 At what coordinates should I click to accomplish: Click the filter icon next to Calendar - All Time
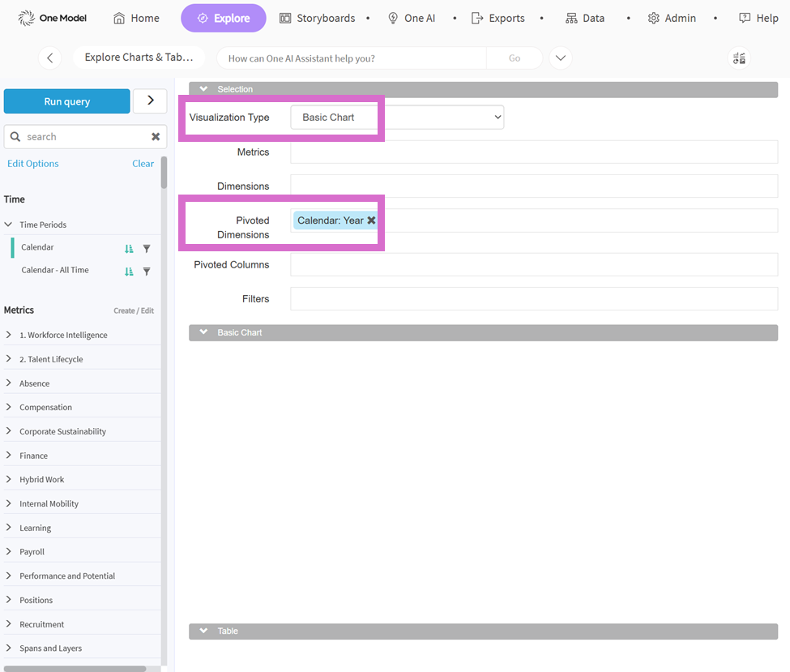[x=147, y=272]
